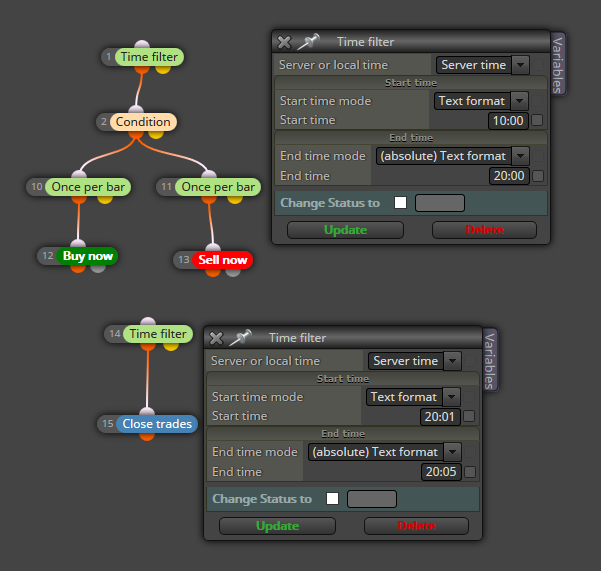Close the lower Time filter panel
Viewport: 601px width, 571px height.
(x=216, y=338)
